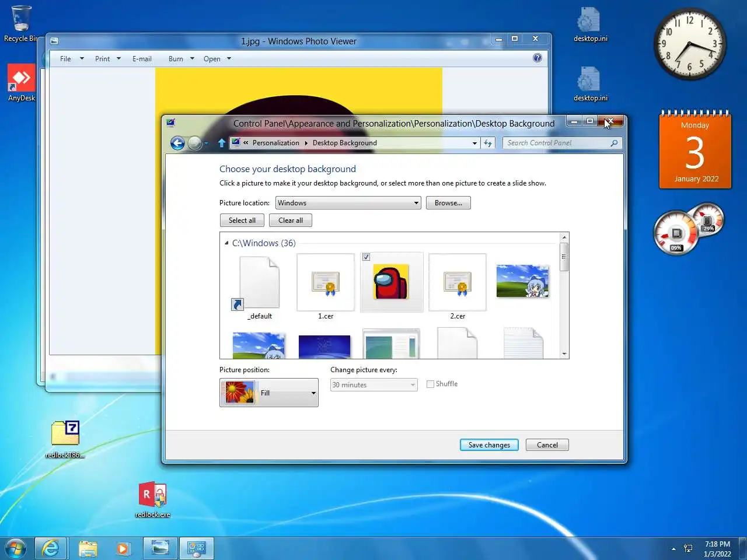Select the redlock 7-Zip archive icon
The height and width of the screenshot is (560, 747).
coord(65,439)
